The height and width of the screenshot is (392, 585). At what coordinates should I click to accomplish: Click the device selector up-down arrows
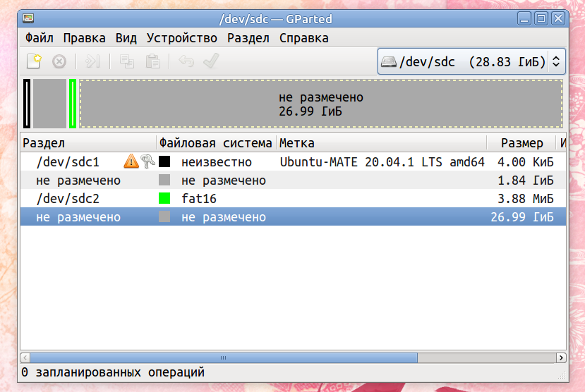coord(556,61)
